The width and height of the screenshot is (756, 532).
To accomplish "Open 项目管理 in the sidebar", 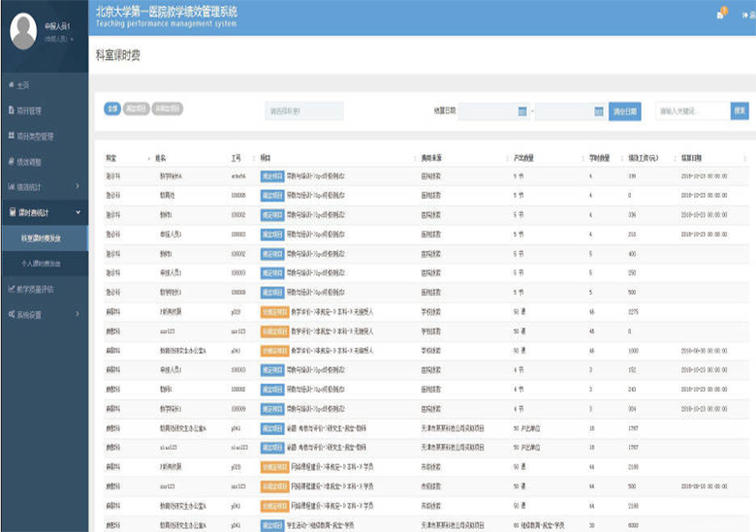I will coord(29,111).
